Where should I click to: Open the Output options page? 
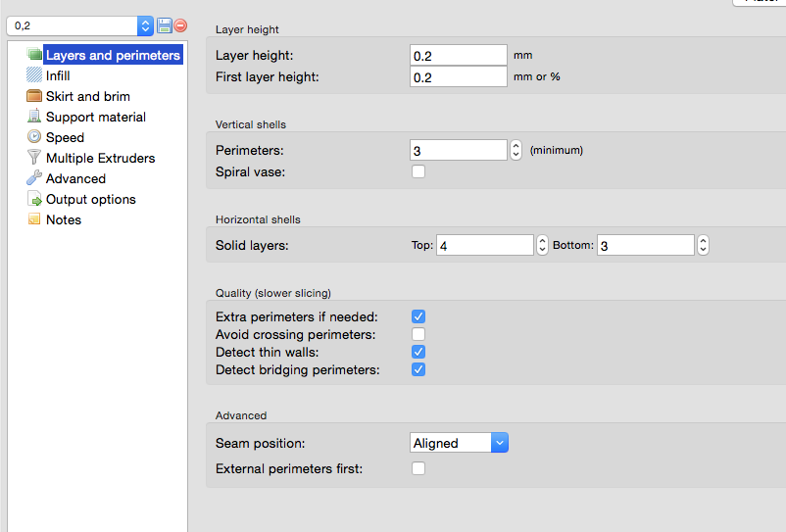click(90, 199)
